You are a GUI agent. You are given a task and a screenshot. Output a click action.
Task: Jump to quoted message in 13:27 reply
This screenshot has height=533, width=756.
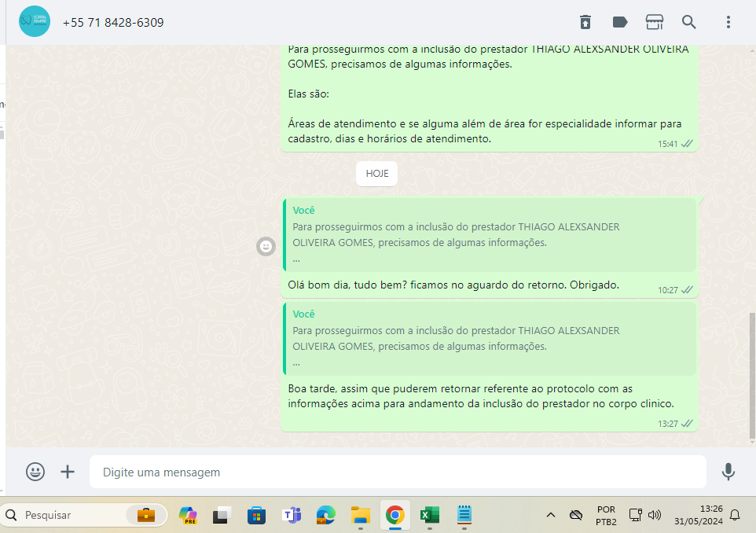(x=490, y=339)
